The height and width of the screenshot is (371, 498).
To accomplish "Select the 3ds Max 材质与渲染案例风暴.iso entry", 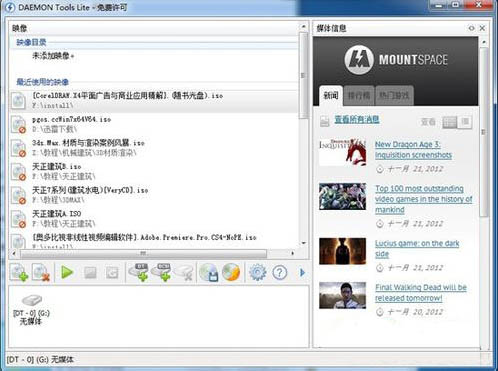I will click(154, 148).
